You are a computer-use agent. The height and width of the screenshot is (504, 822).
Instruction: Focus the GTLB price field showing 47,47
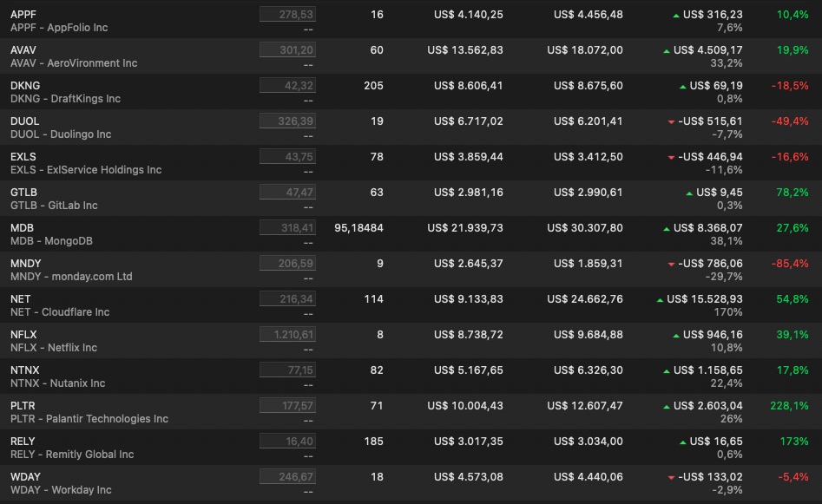tap(287, 193)
